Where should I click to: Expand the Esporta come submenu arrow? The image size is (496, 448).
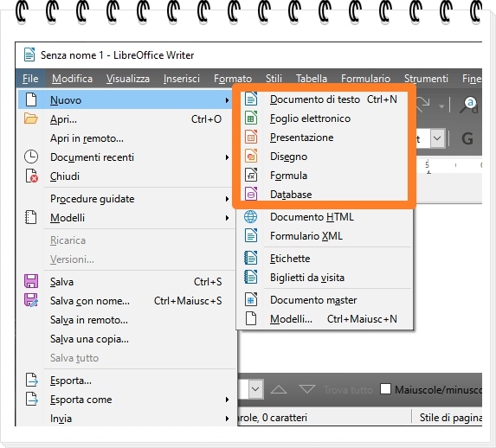227,400
